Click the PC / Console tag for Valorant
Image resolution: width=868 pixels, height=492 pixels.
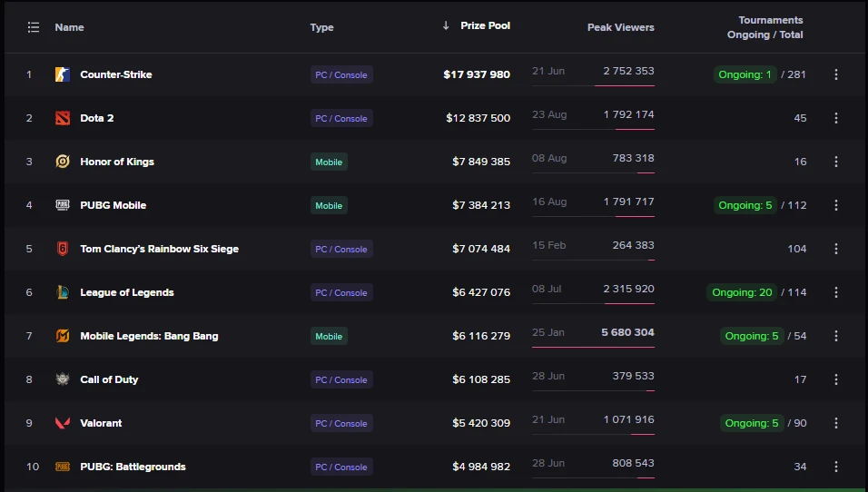(x=341, y=423)
